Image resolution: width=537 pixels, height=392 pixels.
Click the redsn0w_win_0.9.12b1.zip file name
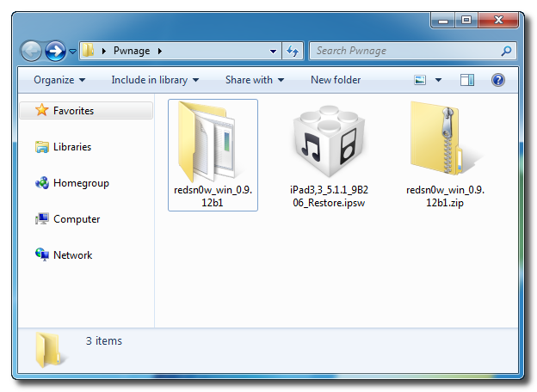coord(445,196)
